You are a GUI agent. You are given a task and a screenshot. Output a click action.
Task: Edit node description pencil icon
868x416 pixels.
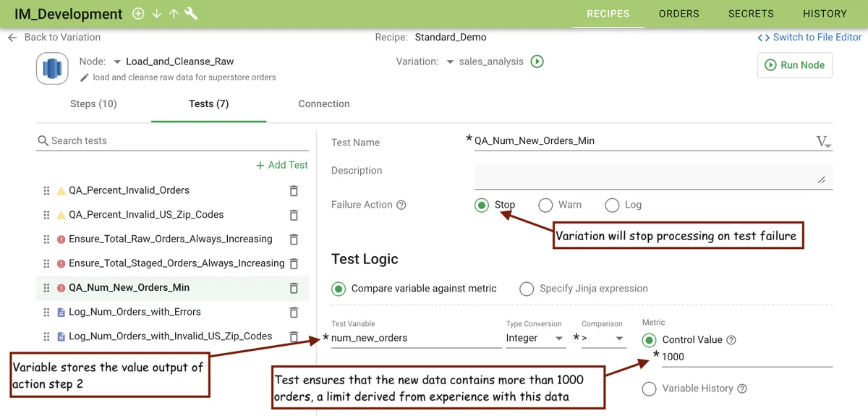(85, 77)
